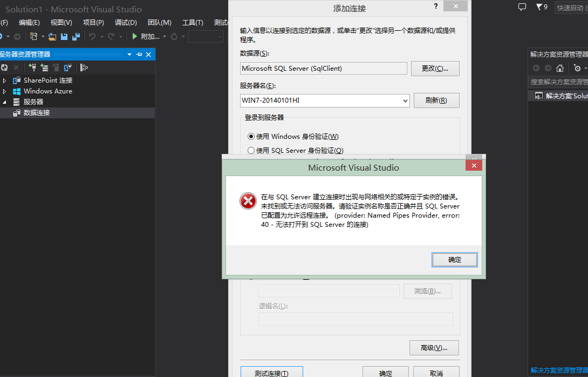Expand the Windows Azure tree node
588x377 pixels.
[4, 91]
